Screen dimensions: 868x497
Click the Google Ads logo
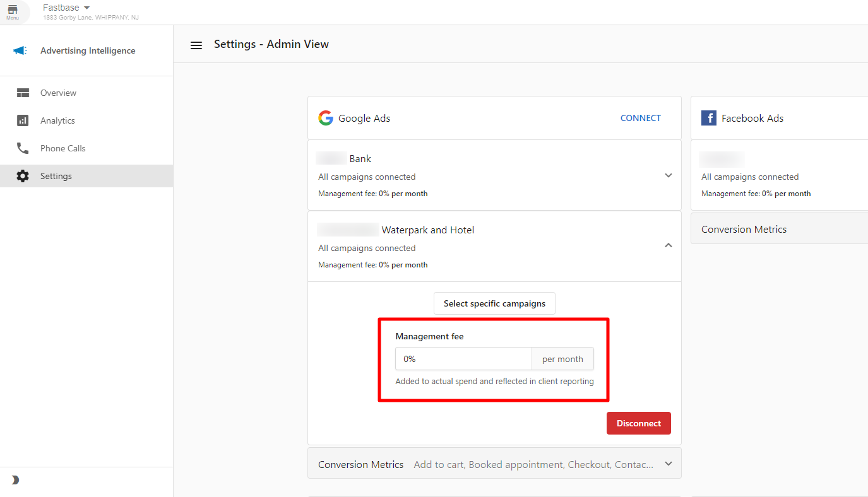[326, 118]
